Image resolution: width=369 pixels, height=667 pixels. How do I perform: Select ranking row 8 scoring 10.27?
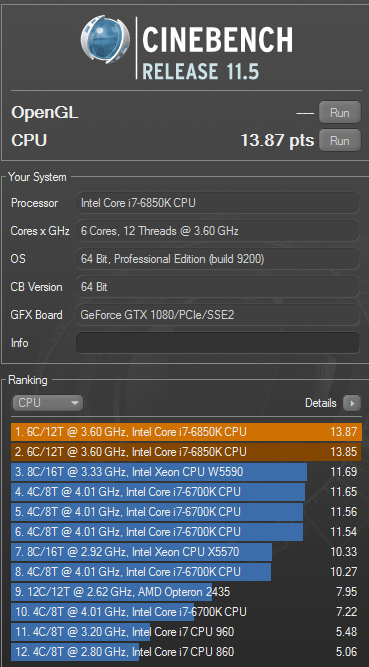(186, 572)
